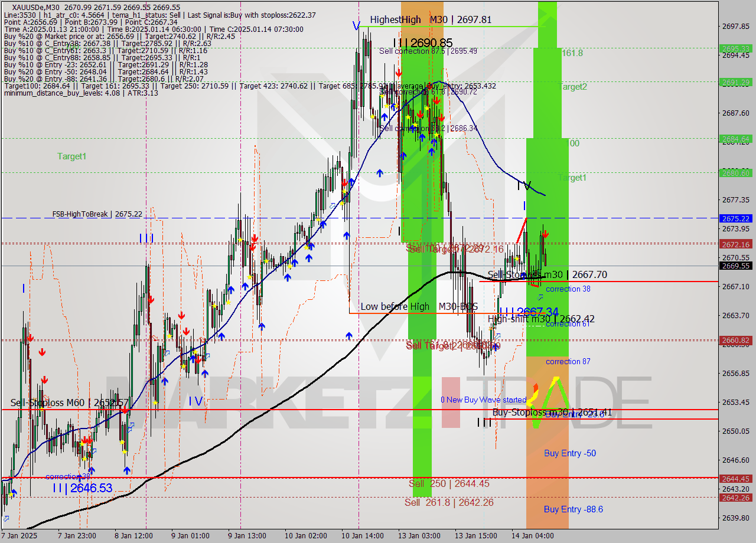
Task: Select the Buy Entry -88.6 label
Action: point(573,509)
